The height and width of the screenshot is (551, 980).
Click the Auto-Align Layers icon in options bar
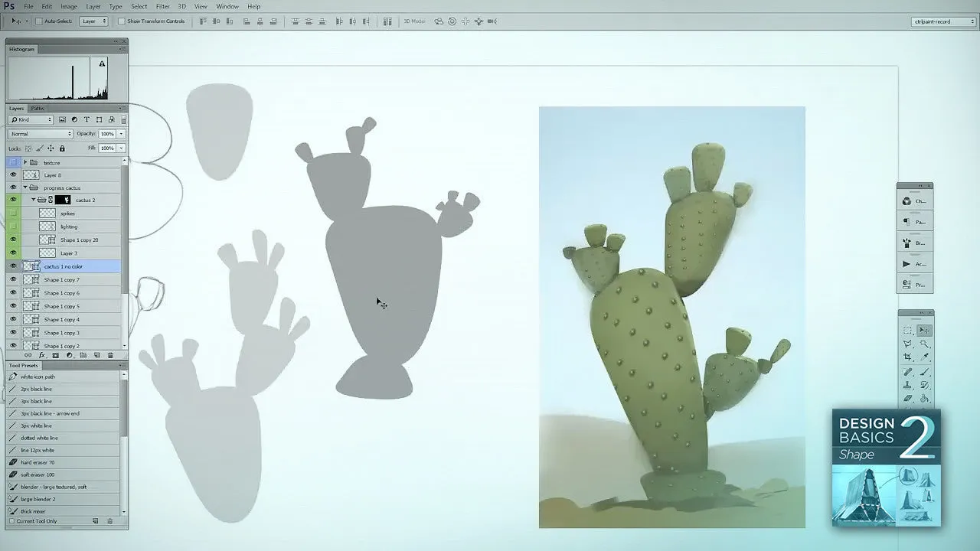[387, 21]
